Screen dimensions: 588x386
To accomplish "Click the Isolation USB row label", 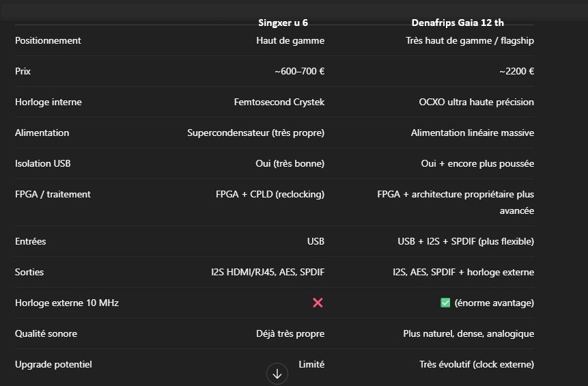I will click(43, 163).
